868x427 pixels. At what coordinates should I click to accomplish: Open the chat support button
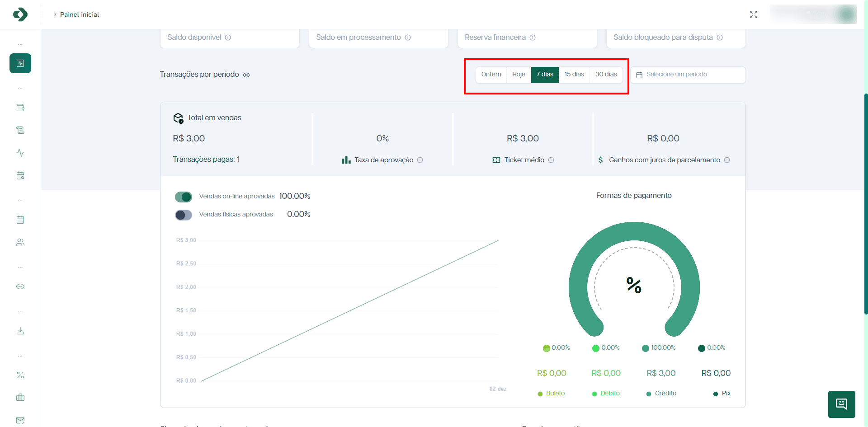click(x=841, y=404)
